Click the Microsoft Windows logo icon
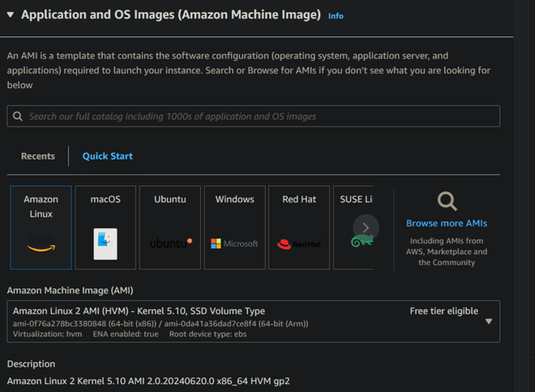 click(x=234, y=243)
